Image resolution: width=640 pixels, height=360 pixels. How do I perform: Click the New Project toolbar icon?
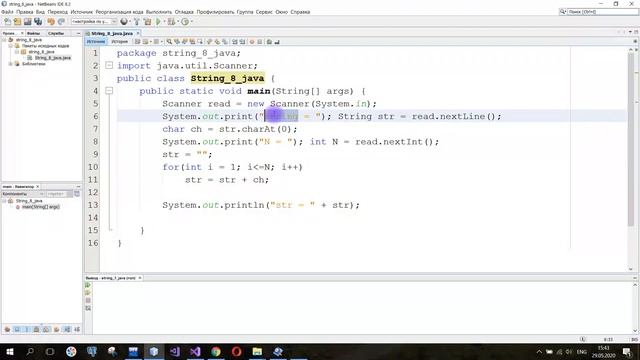tap(18, 22)
